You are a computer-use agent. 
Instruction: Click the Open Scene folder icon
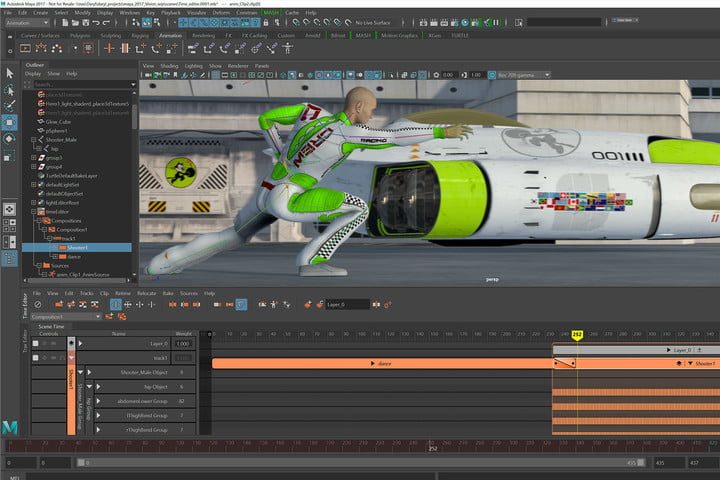pyautogui.click(x=75, y=23)
